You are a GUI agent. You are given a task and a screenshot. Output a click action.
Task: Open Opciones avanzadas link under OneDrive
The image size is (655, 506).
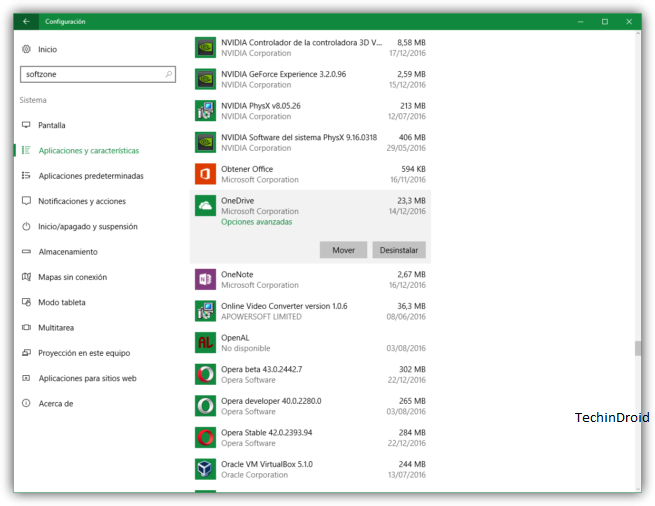pos(256,222)
